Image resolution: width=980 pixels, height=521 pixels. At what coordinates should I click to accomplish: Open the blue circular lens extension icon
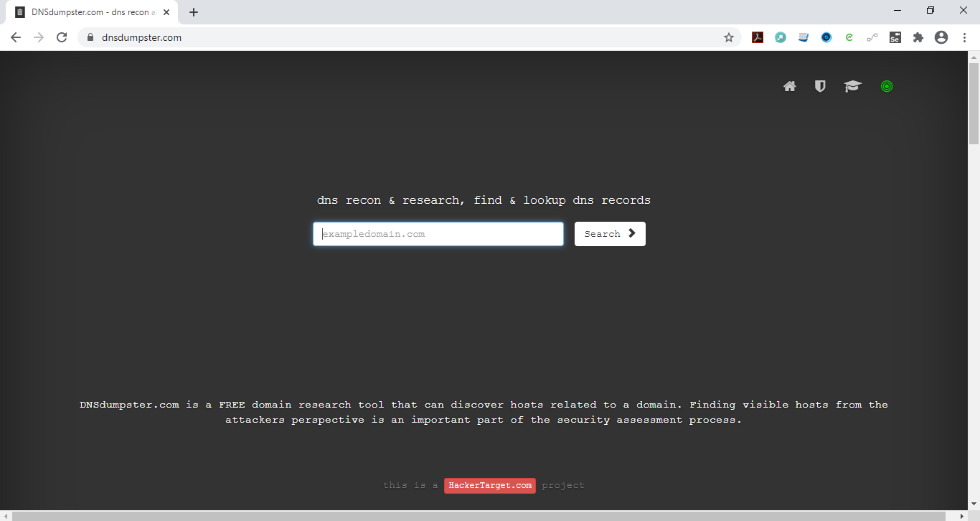coord(826,37)
